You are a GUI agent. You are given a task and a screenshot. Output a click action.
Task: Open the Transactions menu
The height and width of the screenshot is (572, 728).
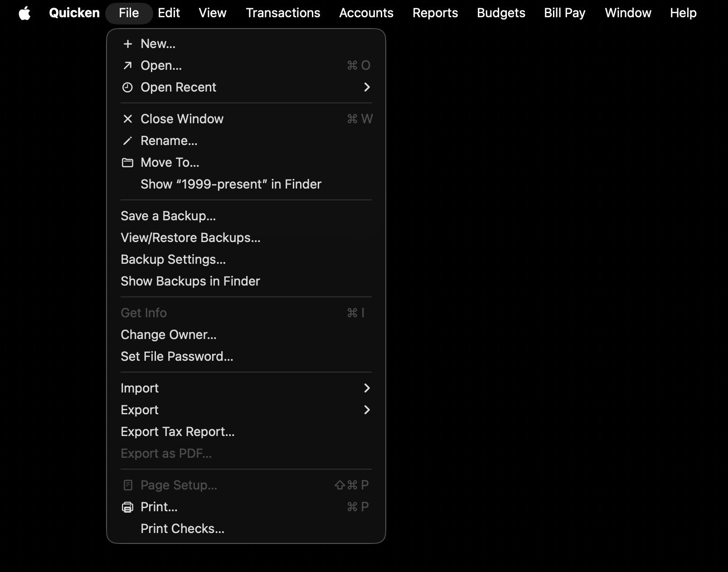coord(283,13)
